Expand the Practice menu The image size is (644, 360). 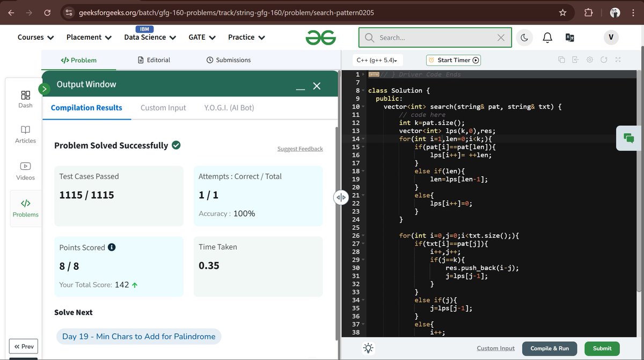click(x=246, y=37)
